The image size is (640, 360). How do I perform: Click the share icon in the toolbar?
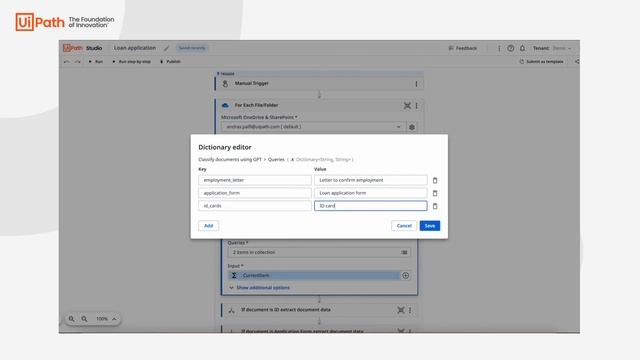(577, 62)
